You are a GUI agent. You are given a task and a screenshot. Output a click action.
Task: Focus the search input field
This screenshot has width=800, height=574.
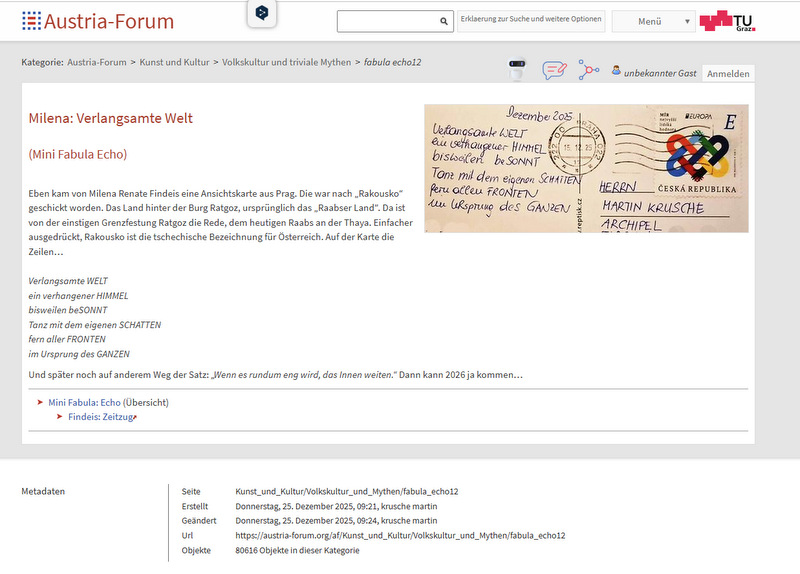click(387, 21)
